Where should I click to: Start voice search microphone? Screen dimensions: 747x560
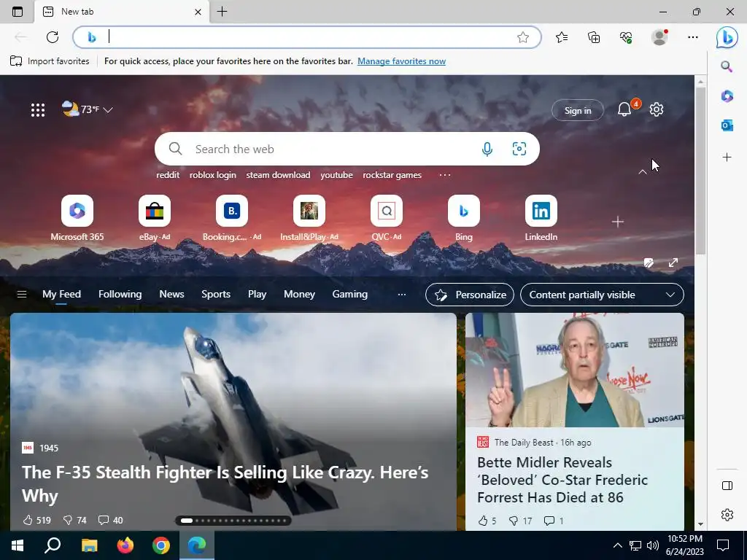[x=487, y=149]
